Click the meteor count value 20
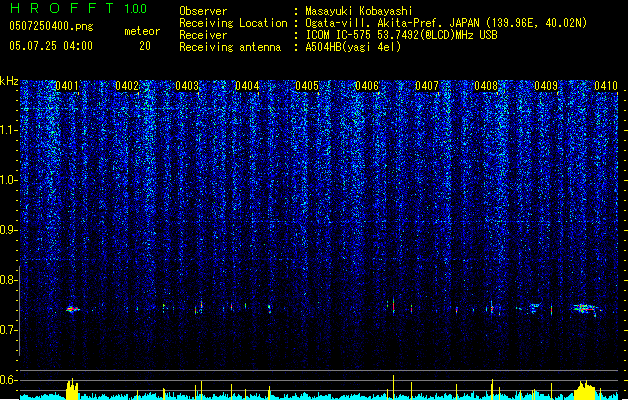629x400 pixels. tap(145, 46)
